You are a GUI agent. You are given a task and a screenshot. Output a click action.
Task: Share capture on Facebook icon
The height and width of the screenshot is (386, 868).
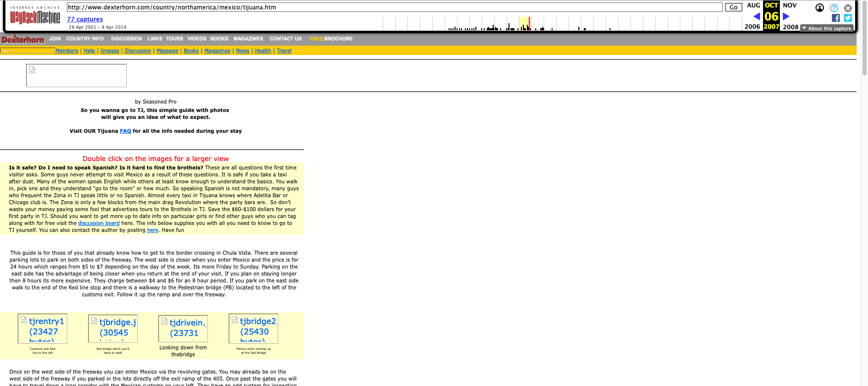(836, 18)
